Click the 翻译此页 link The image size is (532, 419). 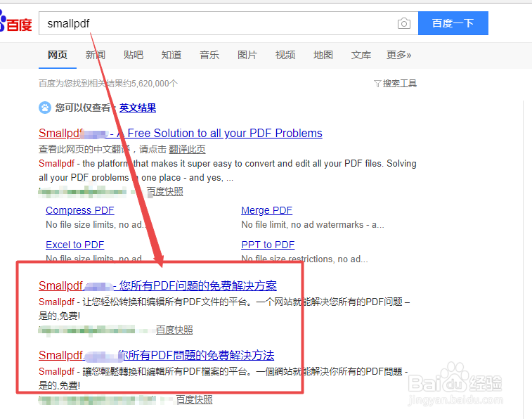187,149
